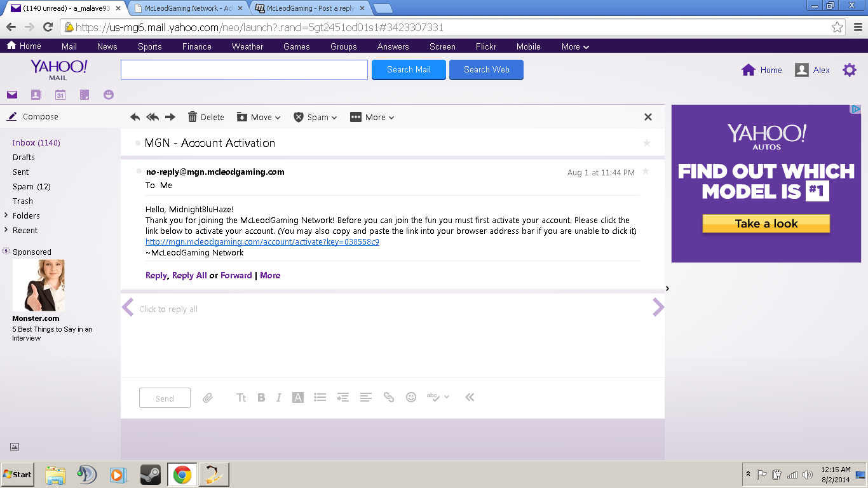Click the indent icon
Image resolution: width=868 pixels, height=488 pixels.
[343, 398]
